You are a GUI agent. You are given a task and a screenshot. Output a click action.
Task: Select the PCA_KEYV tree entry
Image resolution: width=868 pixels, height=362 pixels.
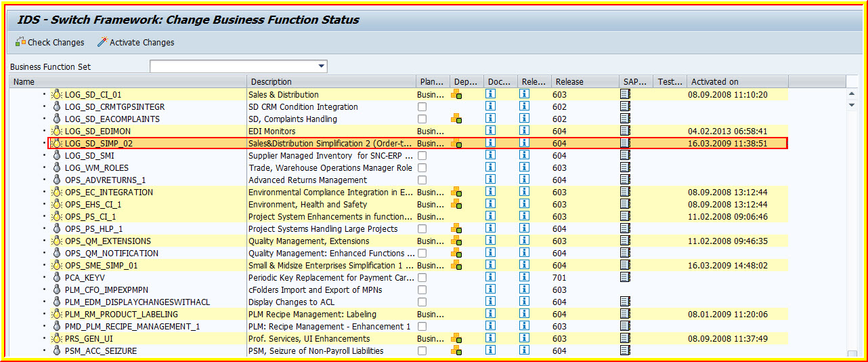85,278
